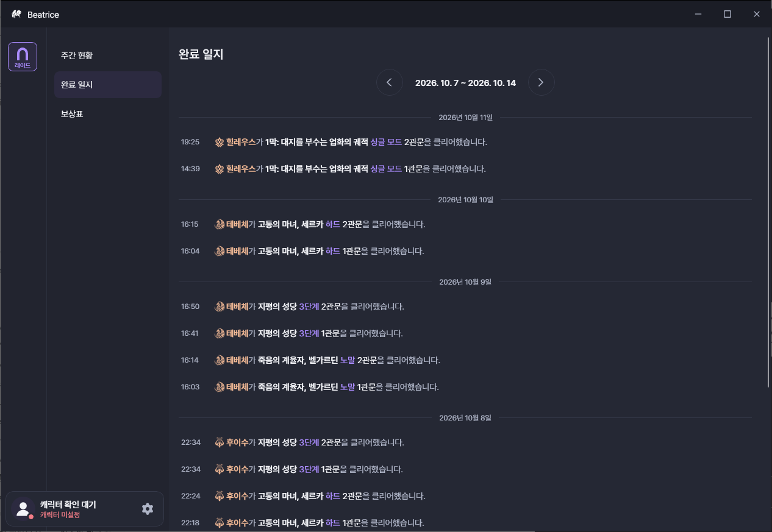
Task: Click the 16:15 timestamp
Action: pos(190,224)
